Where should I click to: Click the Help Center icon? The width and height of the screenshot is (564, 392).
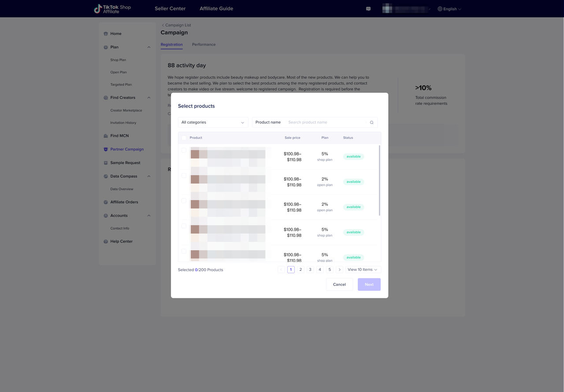[x=106, y=242]
